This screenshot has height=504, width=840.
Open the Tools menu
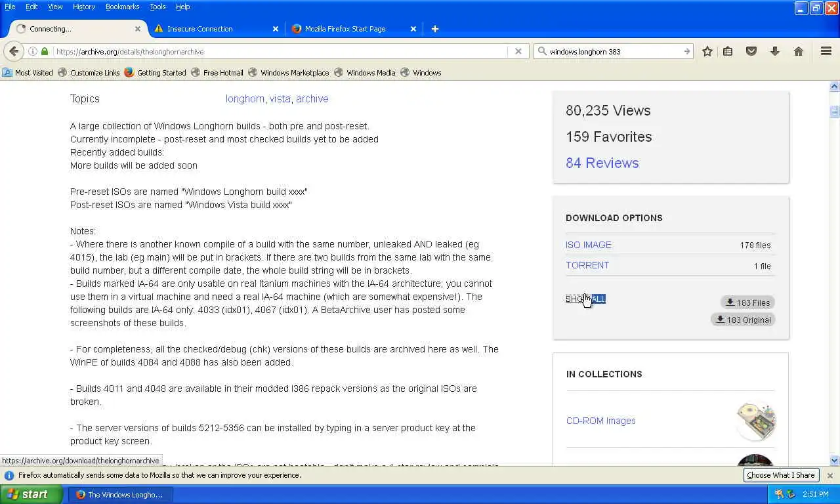click(157, 7)
